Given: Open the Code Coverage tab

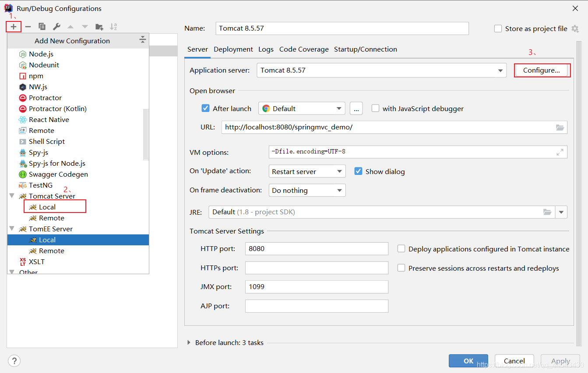Looking at the screenshot, I should coord(304,49).
